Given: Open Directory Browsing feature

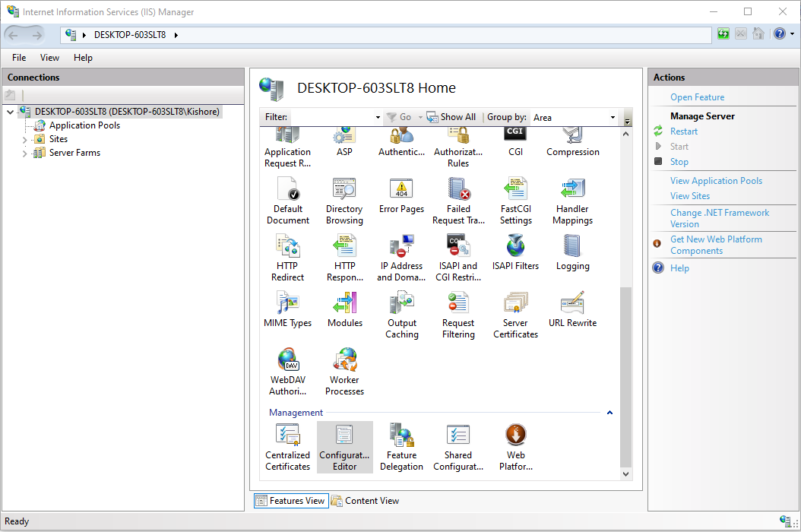Looking at the screenshot, I should [x=344, y=201].
